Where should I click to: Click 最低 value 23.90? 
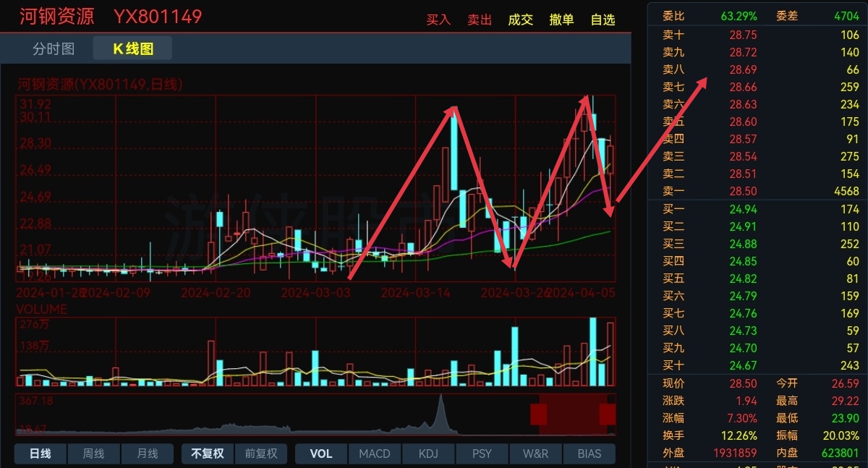[x=845, y=418]
